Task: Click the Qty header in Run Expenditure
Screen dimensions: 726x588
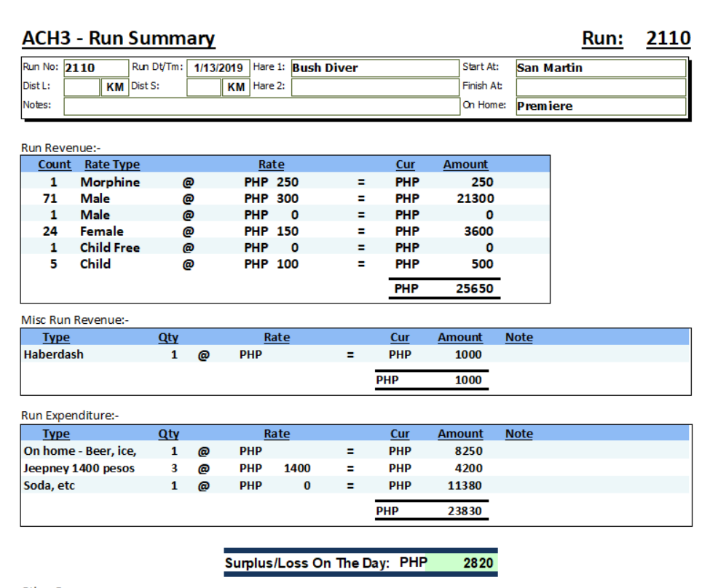Action: pyautogui.click(x=168, y=434)
